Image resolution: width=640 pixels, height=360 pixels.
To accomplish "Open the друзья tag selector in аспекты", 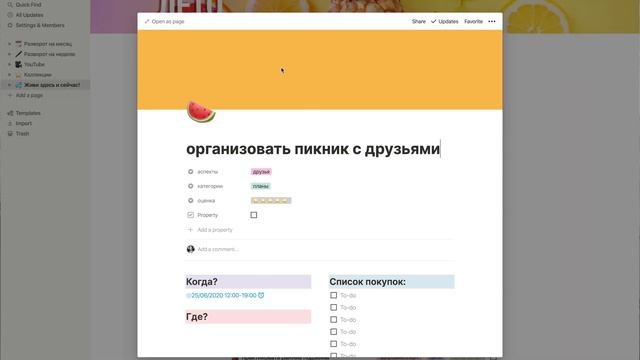I will tap(261, 172).
